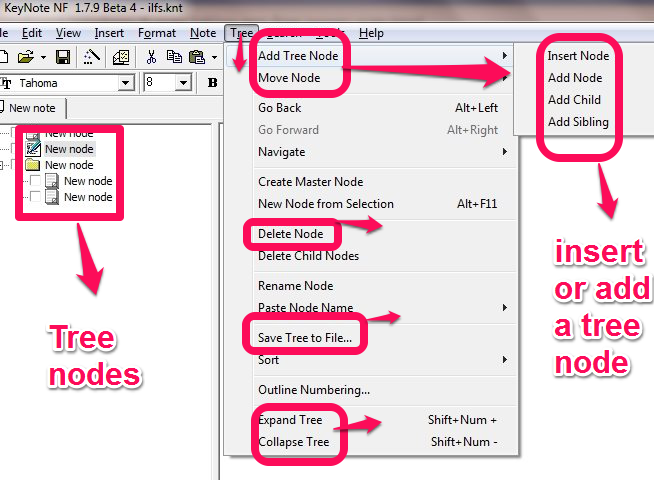Screen dimensions: 654x480
Task: Open the View menu
Action: click(x=68, y=33)
